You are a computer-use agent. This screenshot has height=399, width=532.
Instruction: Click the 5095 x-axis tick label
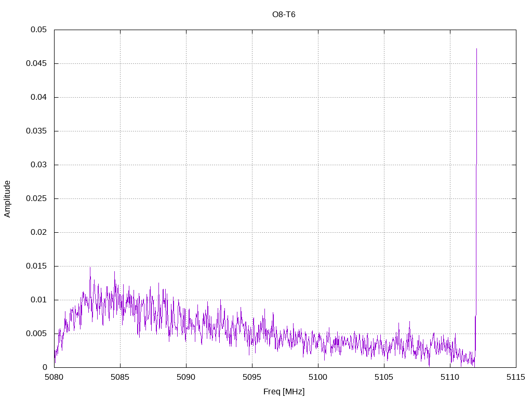(252, 377)
